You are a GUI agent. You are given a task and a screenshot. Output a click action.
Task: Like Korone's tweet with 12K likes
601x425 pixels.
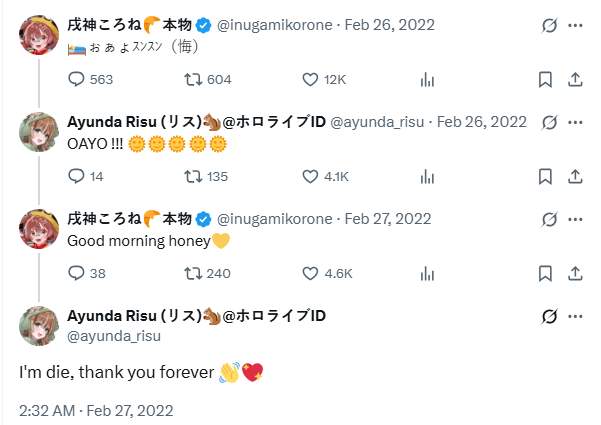(x=310, y=79)
